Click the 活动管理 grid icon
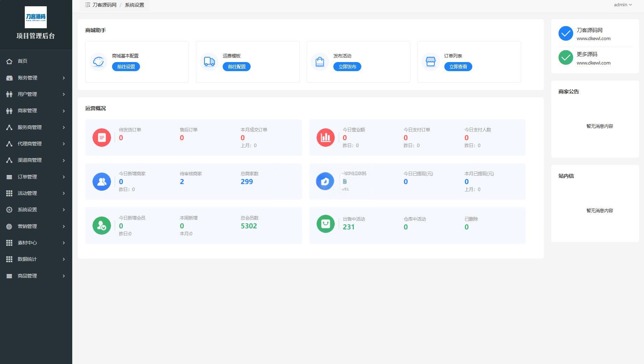The width and height of the screenshot is (644, 364). pyautogui.click(x=9, y=193)
